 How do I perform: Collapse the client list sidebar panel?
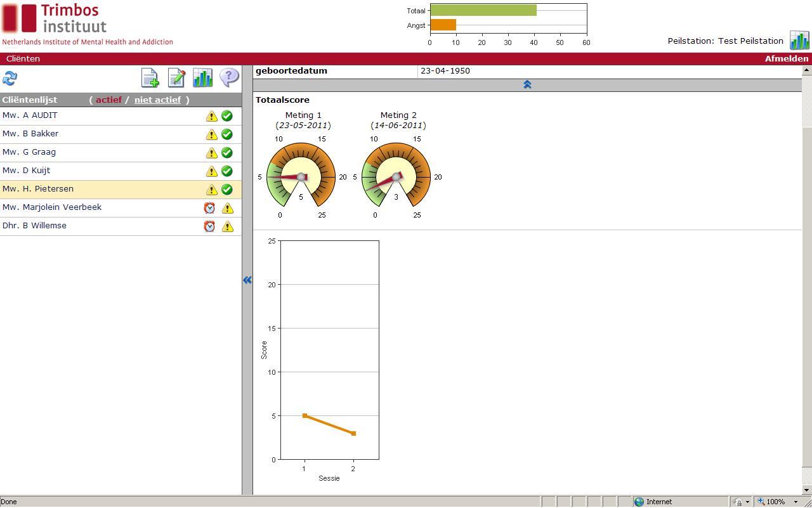(247, 280)
